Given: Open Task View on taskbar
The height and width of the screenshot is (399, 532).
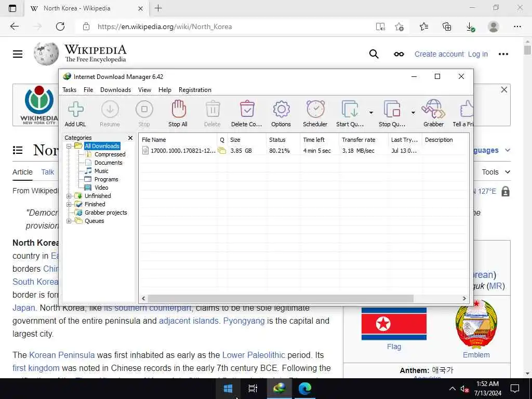Looking at the screenshot, I should [253, 389].
